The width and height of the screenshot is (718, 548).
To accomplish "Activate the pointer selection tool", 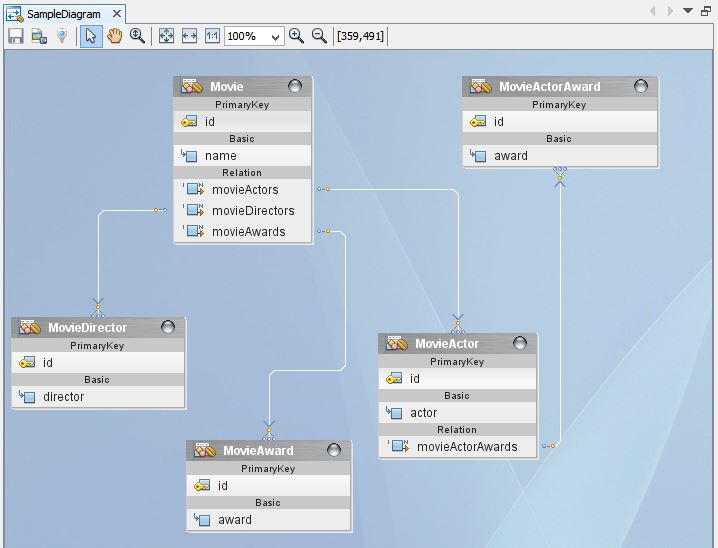I will point(91,36).
